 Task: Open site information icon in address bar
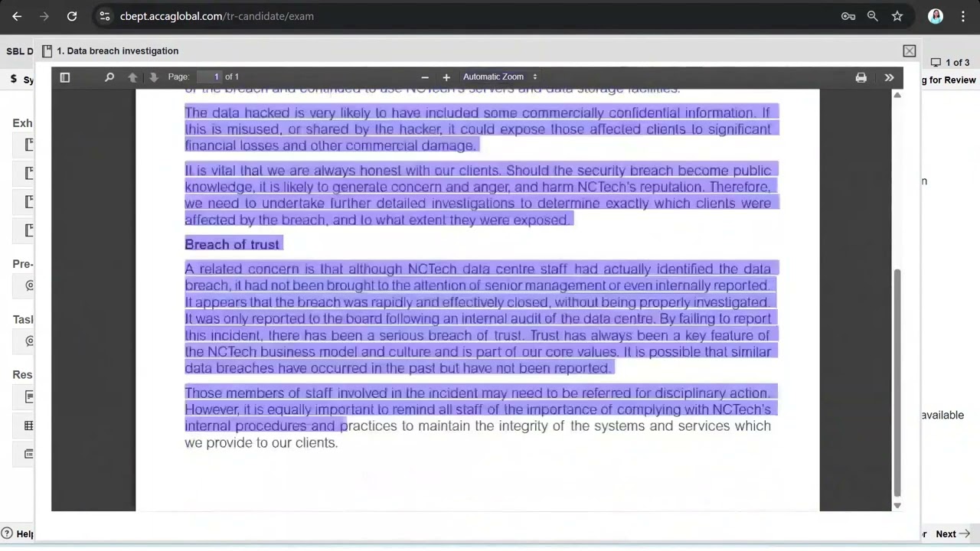(x=105, y=16)
